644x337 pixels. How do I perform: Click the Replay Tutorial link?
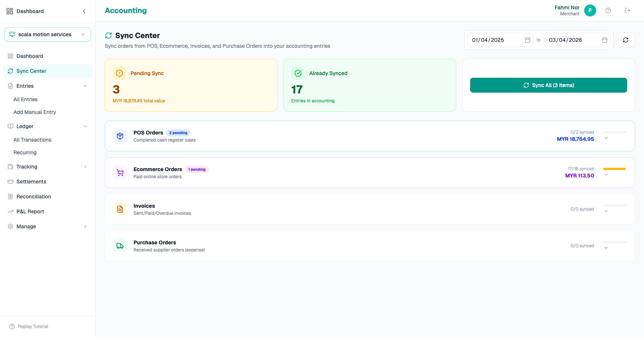point(33,327)
